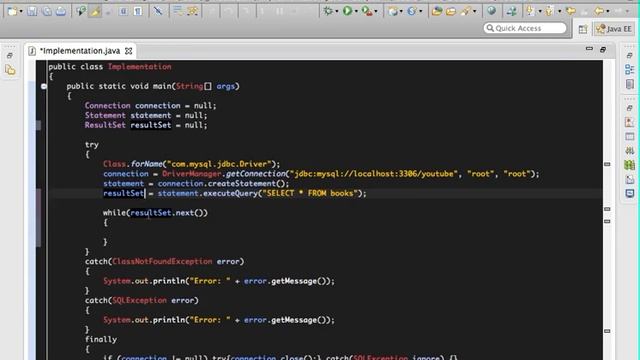
Task: Open the Package Explorer fast view icon
Action: [10, 70]
